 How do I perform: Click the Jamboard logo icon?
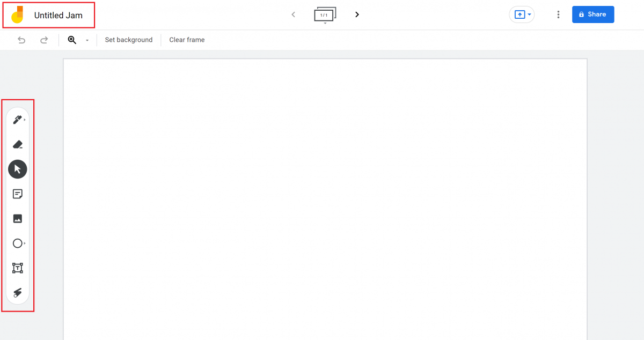pos(18,14)
